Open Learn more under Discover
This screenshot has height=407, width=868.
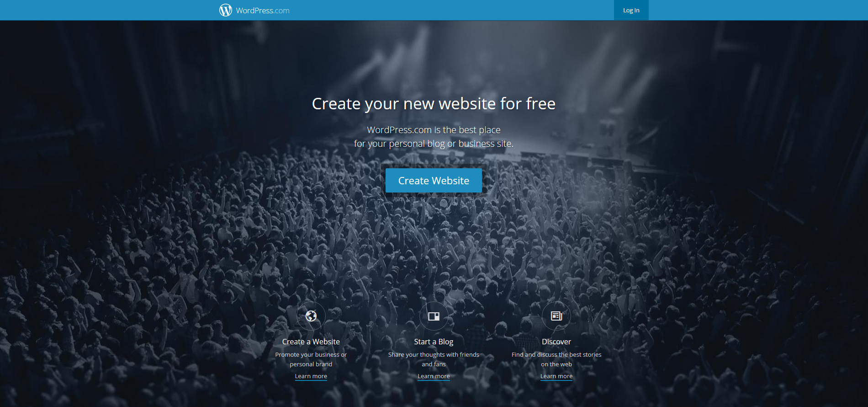point(556,376)
